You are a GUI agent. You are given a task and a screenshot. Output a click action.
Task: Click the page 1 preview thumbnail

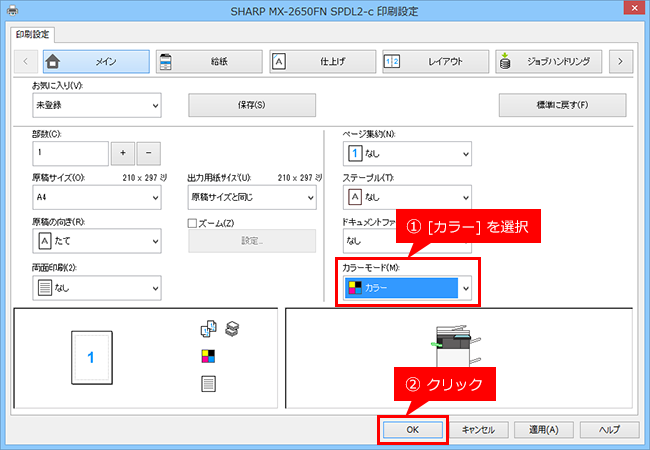point(92,358)
